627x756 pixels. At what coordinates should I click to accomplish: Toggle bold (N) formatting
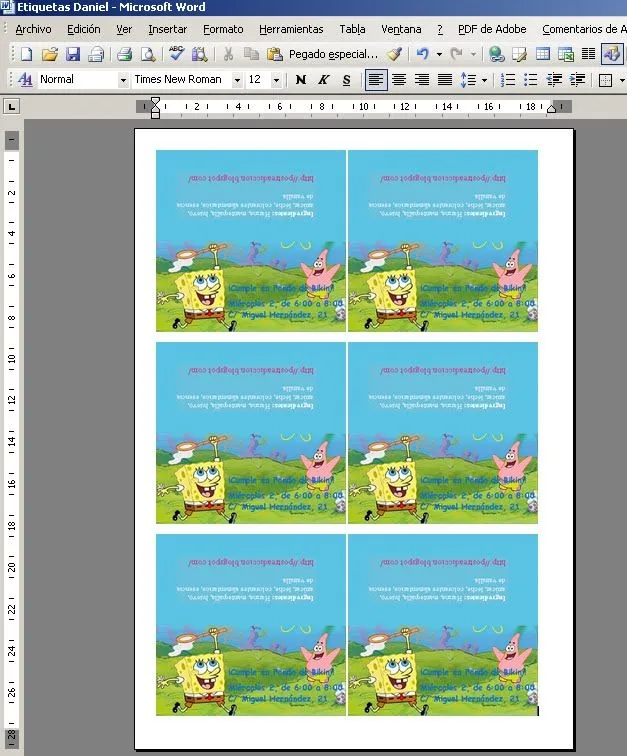click(x=300, y=80)
